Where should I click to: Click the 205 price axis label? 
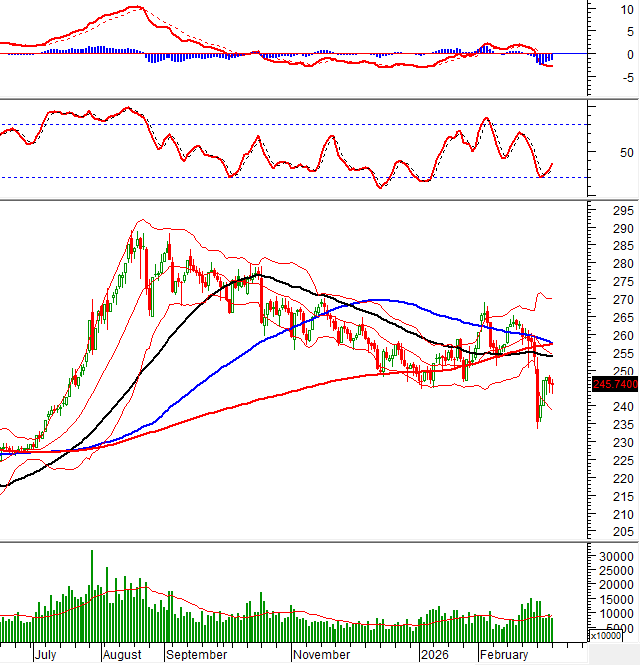pos(596,532)
